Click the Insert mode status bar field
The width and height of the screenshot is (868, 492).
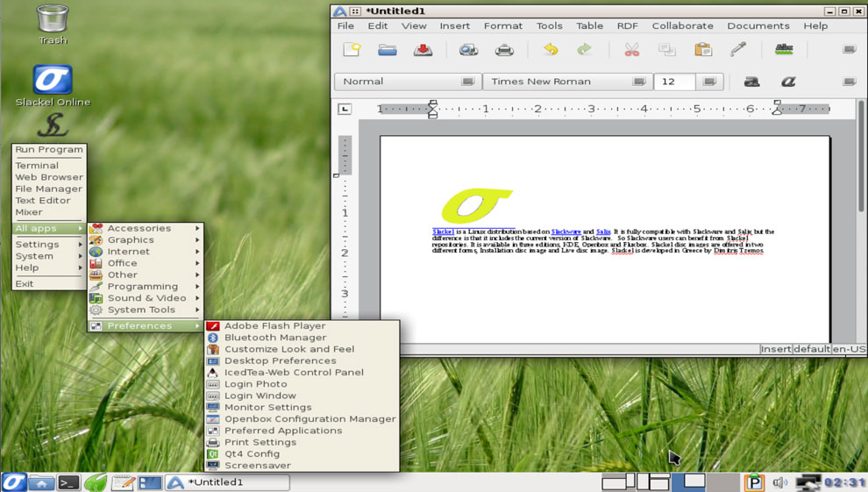(x=776, y=349)
